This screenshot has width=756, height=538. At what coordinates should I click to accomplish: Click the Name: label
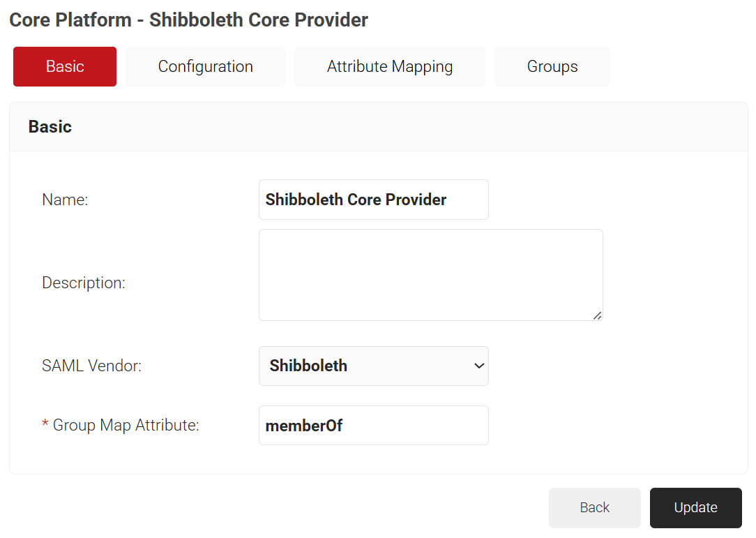point(65,200)
